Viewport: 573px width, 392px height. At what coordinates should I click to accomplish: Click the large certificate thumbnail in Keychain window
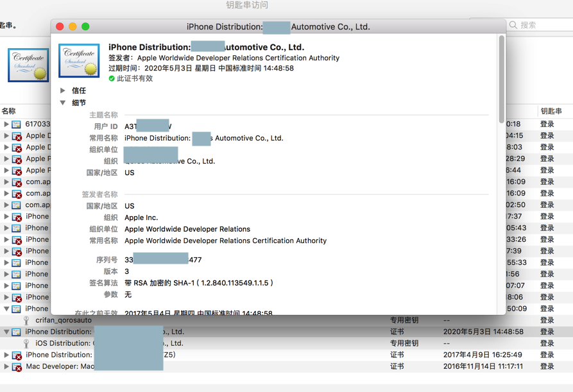[x=28, y=65]
